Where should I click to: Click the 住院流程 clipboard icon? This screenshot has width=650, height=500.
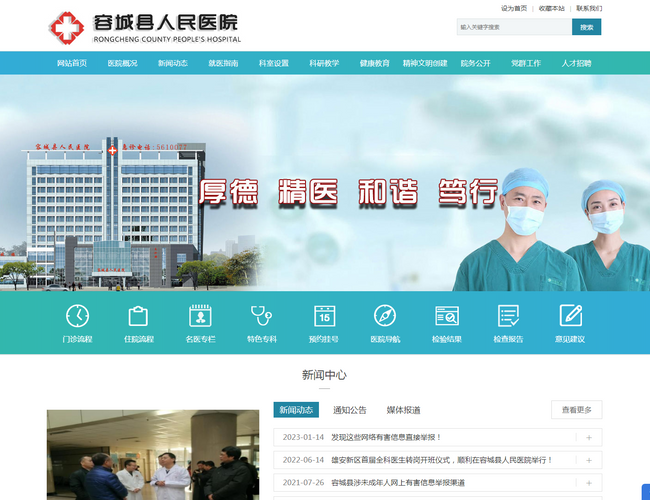point(139,317)
